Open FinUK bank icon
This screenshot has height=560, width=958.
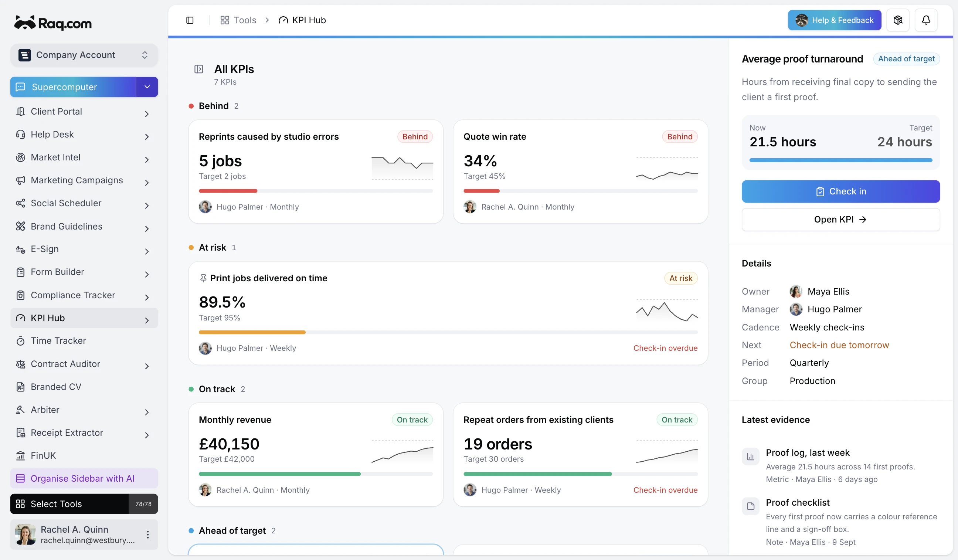click(21, 455)
